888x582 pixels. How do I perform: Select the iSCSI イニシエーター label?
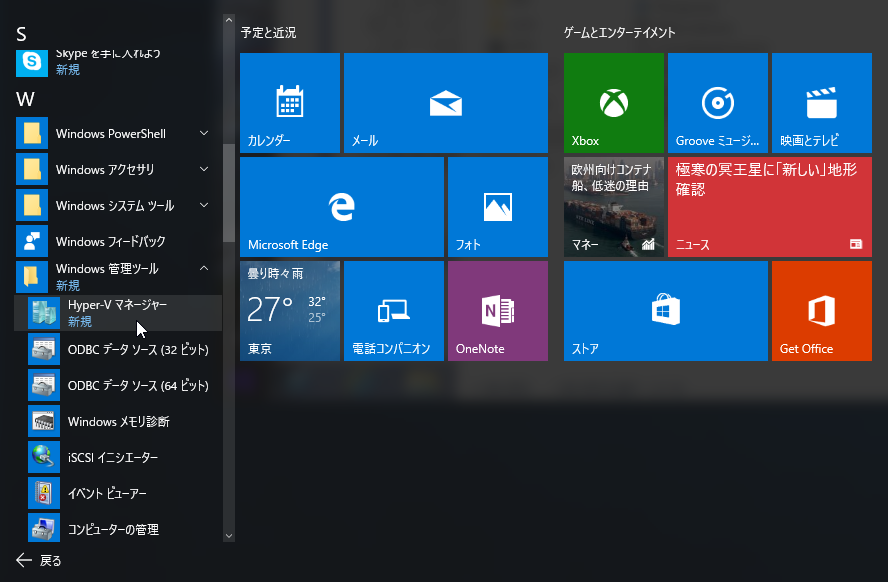[113, 457]
